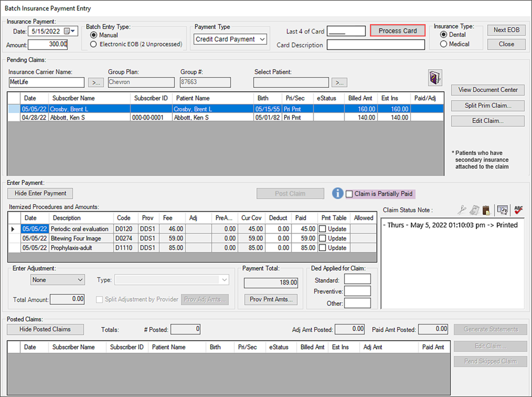Enable Claim is Partially Paid checkbox
Viewport: 532px width, 397px height.
[x=350, y=194]
